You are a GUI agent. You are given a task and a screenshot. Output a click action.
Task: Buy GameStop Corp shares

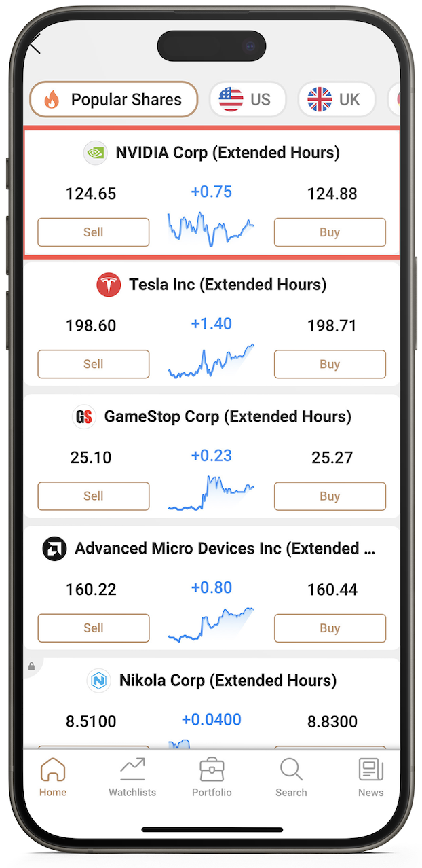pos(330,496)
